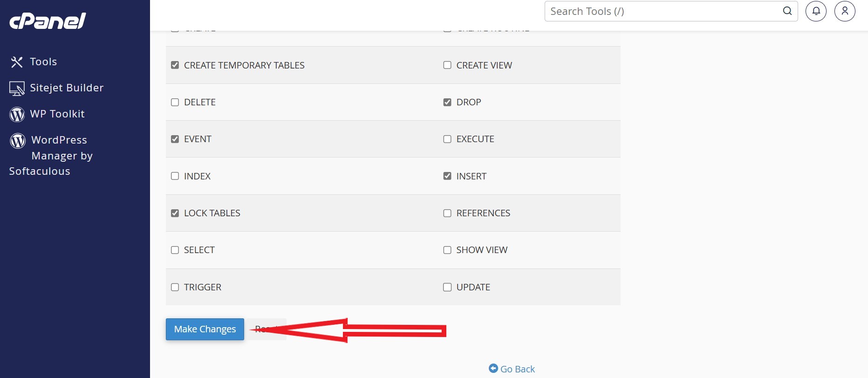Screen dimensions: 868x378
Task: Focus the Search Tools input field
Action: (x=662, y=11)
